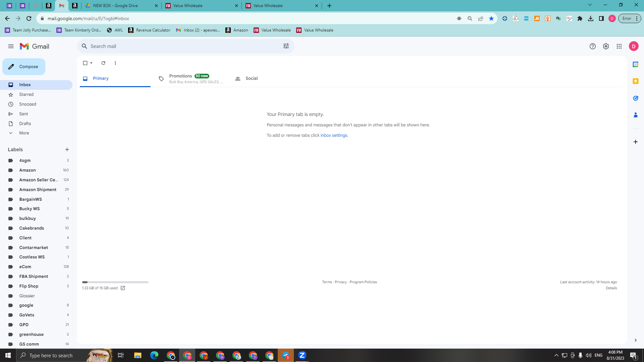The image size is (644, 362).
Task: Open the More options three-dot menu
Action: point(115,63)
